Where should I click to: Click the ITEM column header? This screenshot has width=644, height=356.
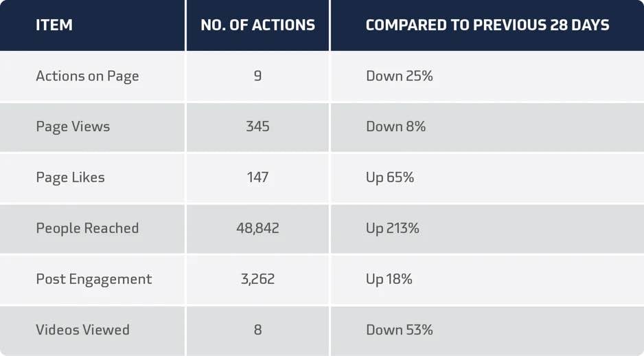coord(54,25)
